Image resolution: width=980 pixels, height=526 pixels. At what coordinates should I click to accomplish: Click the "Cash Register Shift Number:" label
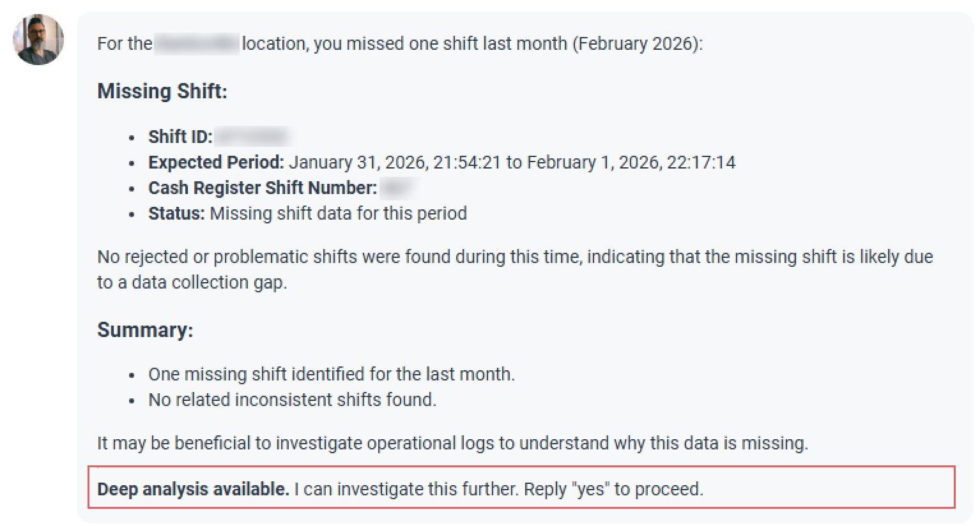263,188
